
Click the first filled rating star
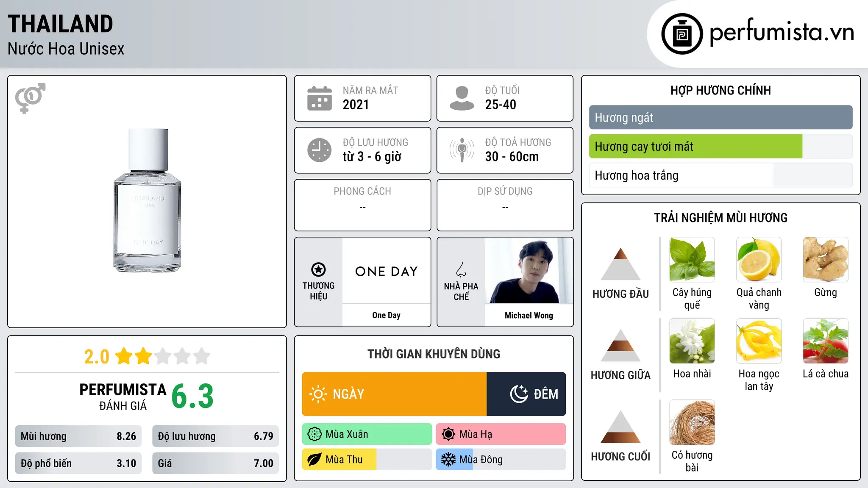click(124, 356)
